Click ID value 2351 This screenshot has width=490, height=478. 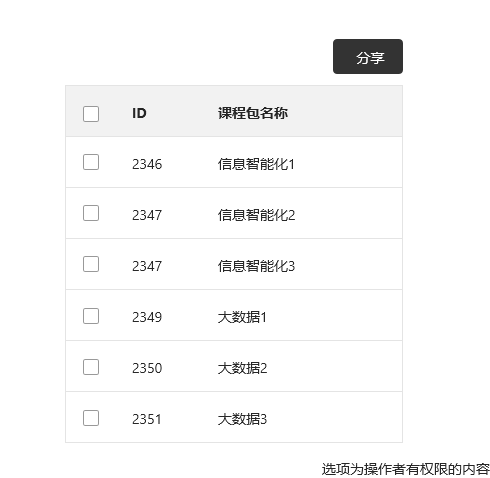[147, 419]
